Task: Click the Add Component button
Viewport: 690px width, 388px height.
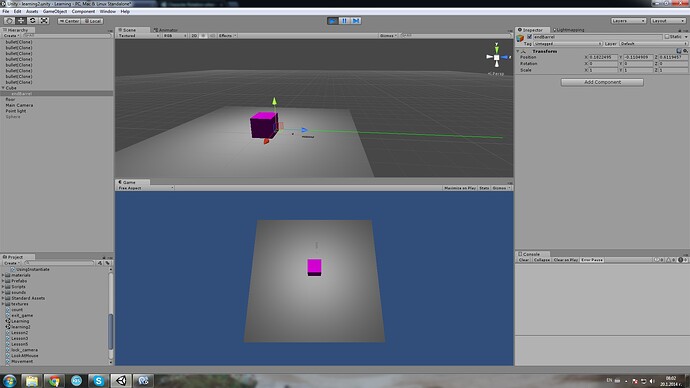Action: 602,82
